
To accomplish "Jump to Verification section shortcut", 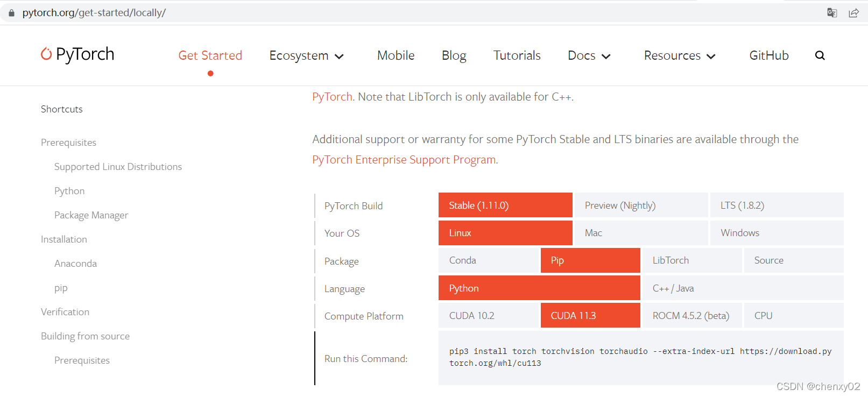I will pyautogui.click(x=65, y=312).
